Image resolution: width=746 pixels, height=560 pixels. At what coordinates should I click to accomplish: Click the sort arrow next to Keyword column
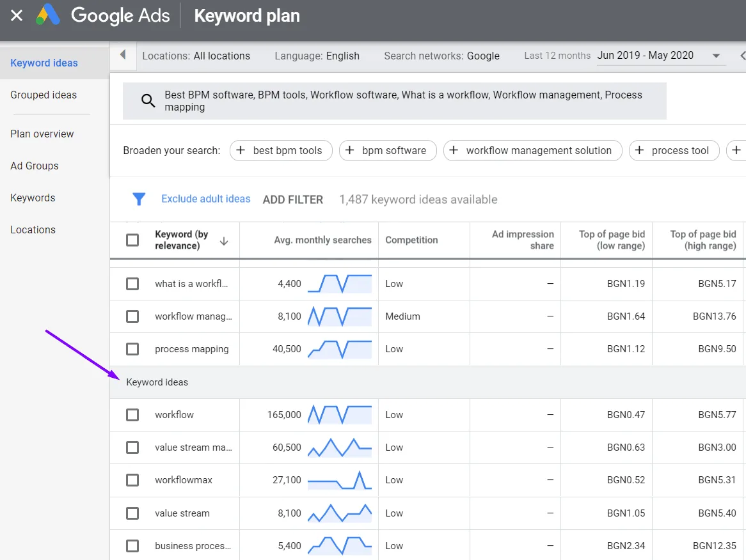coord(224,242)
